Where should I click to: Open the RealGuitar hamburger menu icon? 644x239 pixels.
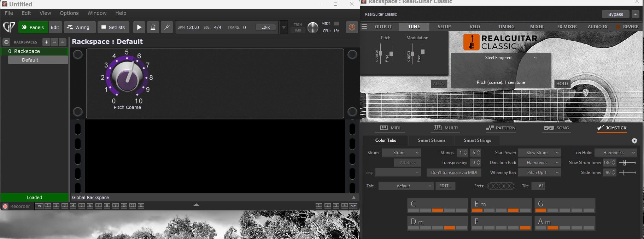point(364,27)
